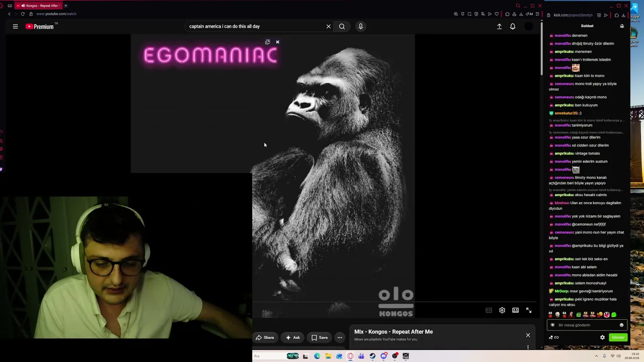Take a snapshot with the capture icon
Image resolution: width=644 pixels, height=362 pixels.
[x=469, y=14]
